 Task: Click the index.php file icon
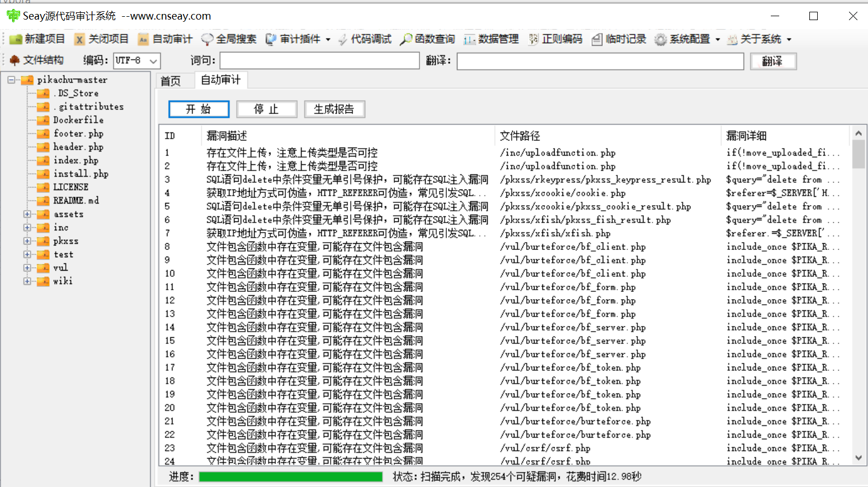(x=43, y=160)
